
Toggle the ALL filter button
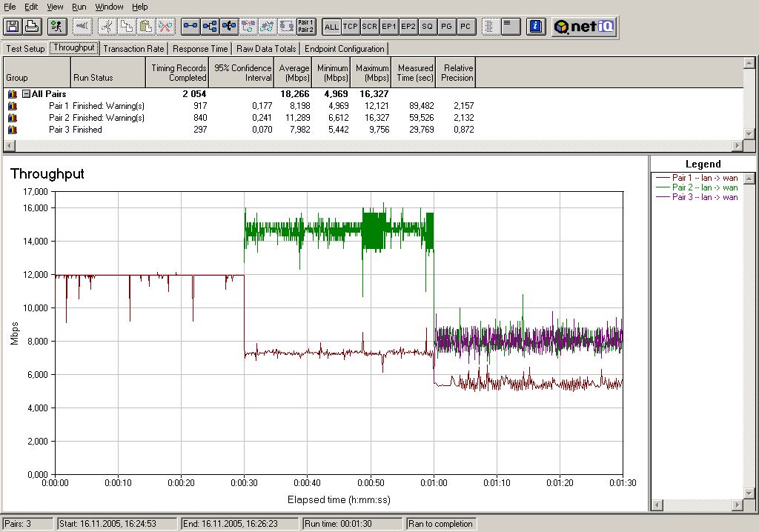pyautogui.click(x=331, y=26)
